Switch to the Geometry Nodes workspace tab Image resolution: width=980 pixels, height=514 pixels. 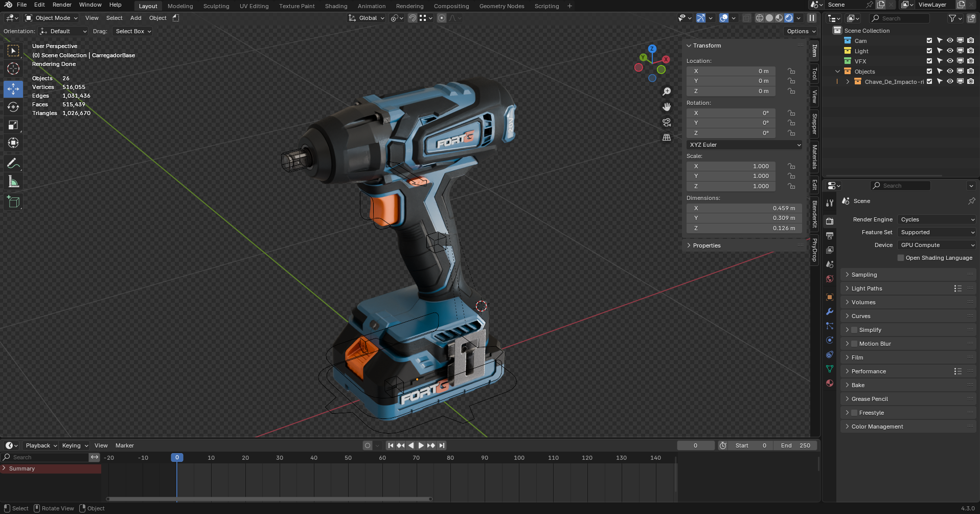pos(502,6)
